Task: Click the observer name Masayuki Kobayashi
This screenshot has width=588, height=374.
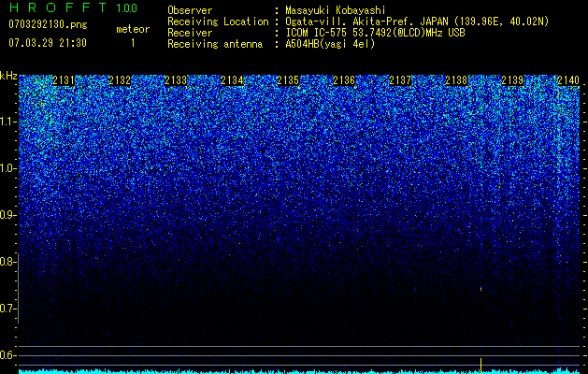Action: click(336, 10)
